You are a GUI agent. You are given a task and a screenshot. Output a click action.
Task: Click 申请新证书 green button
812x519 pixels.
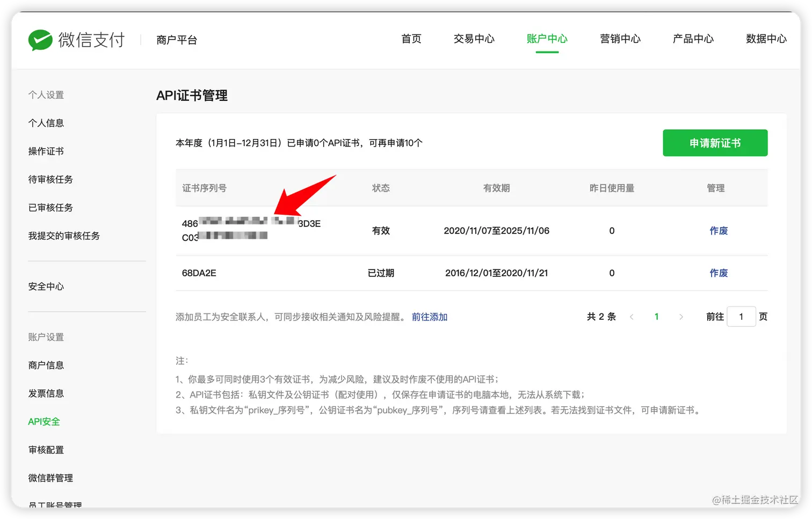715,143
